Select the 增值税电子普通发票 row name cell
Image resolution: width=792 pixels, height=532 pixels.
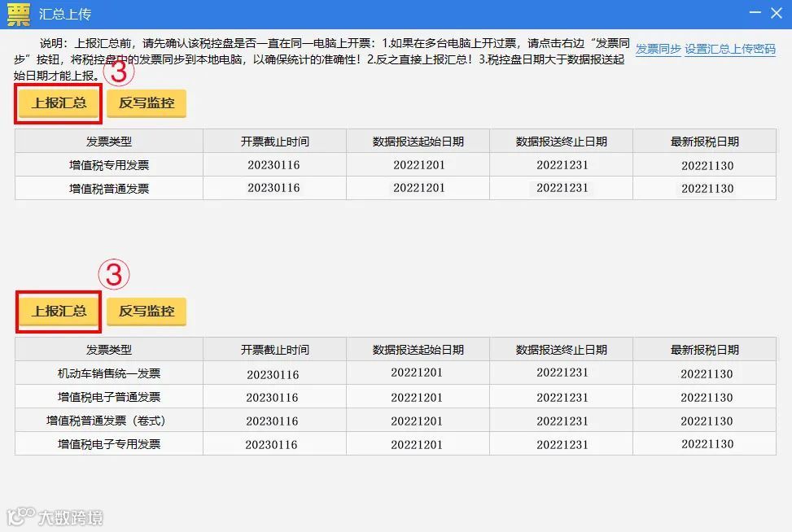click(x=109, y=397)
